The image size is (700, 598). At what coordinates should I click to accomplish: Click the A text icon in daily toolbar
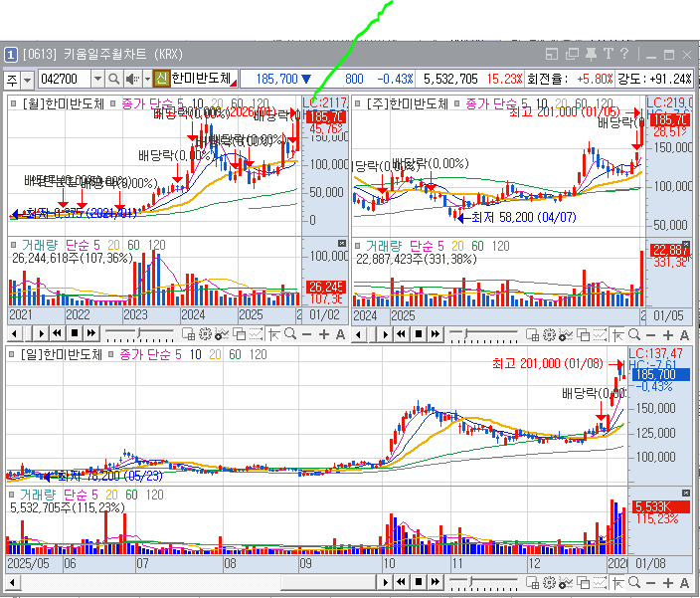click(x=684, y=582)
